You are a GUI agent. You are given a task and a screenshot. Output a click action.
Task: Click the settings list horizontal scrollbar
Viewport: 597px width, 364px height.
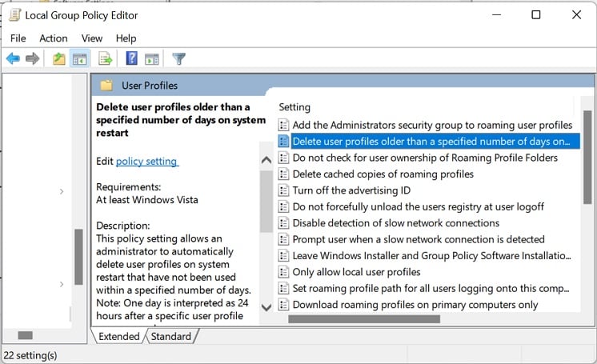click(x=364, y=318)
